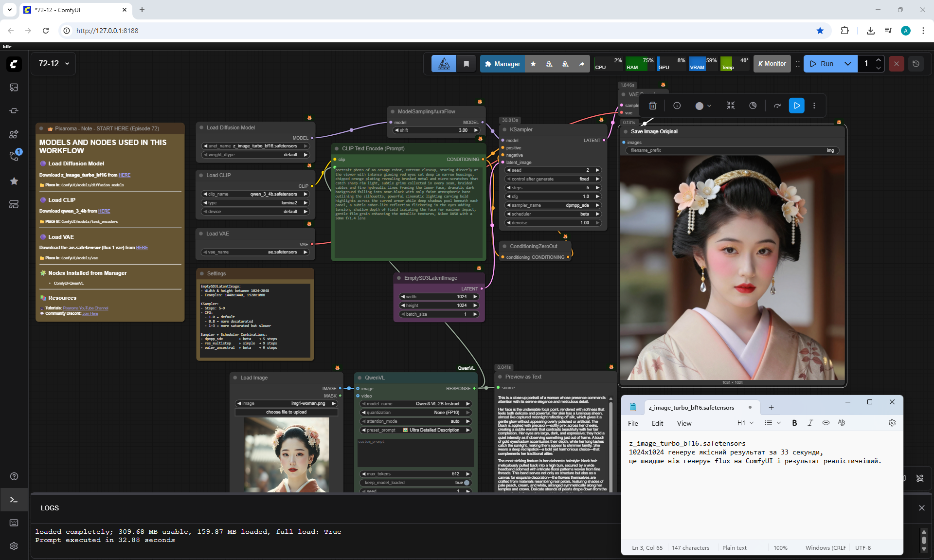This screenshot has height=560, width=934.
Task: Open the node color picker dropdown
Action: (x=703, y=106)
